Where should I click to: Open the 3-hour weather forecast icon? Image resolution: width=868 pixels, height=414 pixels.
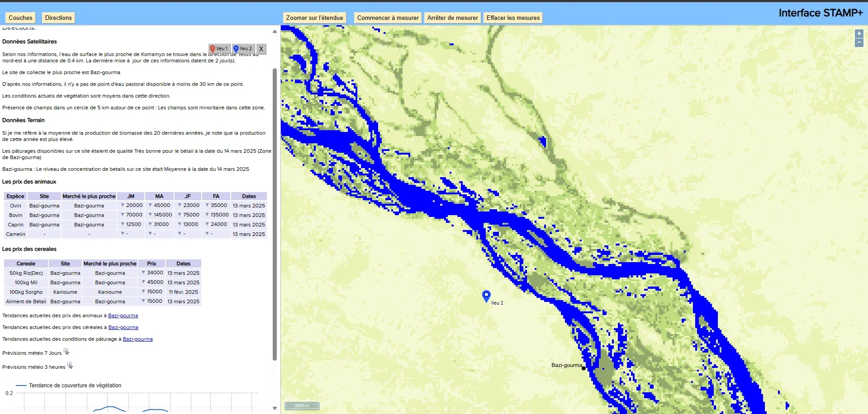70,366
